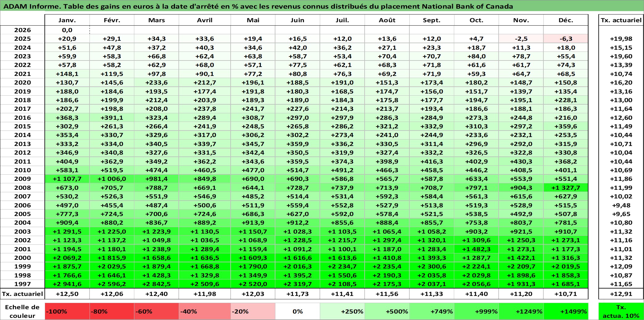Viewport: 644px width, 320px height.
Task: Click the +999% green scale swatch
Action: coord(476,311)
